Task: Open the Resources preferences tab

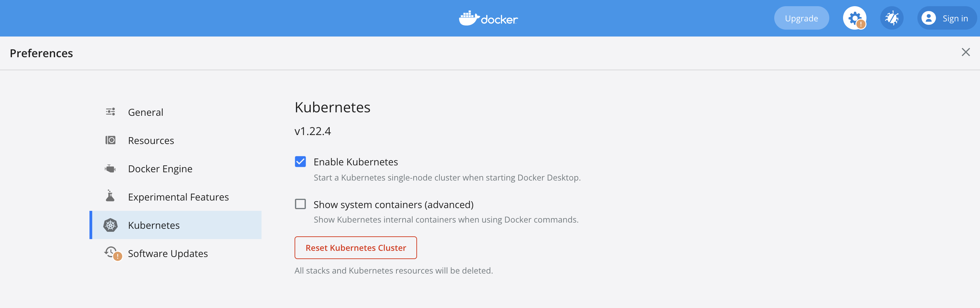Action: pyautogui.click(x=175, y=141)
